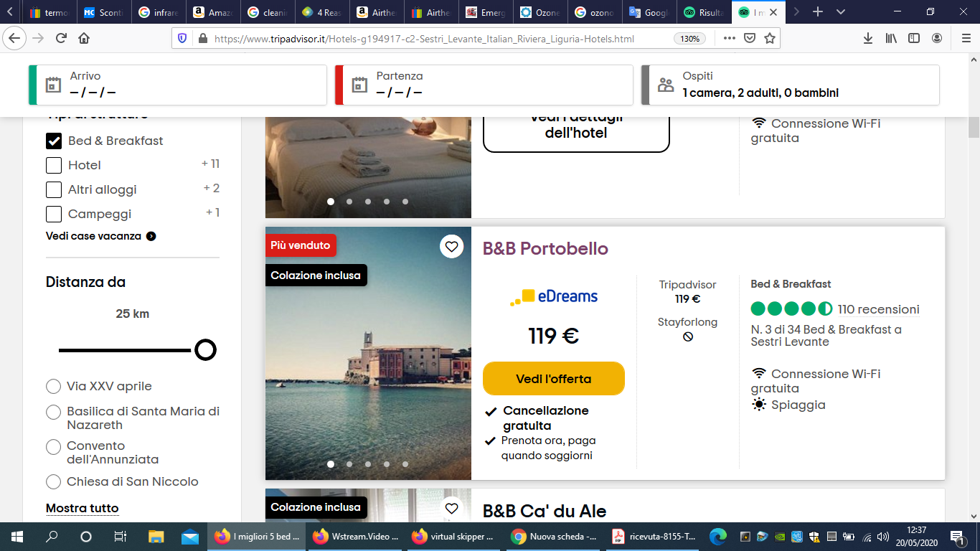Open the Ospiti guests selector icon
Screen dimensions: 980x551
coord(666,85)
